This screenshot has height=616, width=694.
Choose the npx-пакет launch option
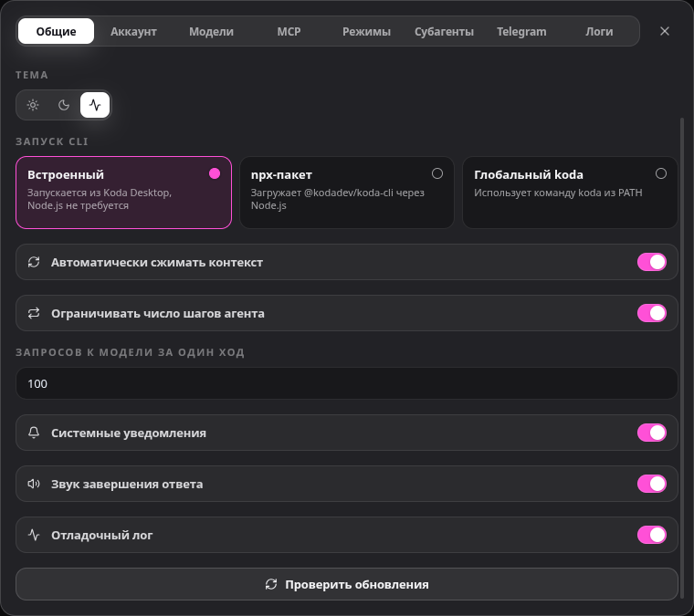(347, 193)
